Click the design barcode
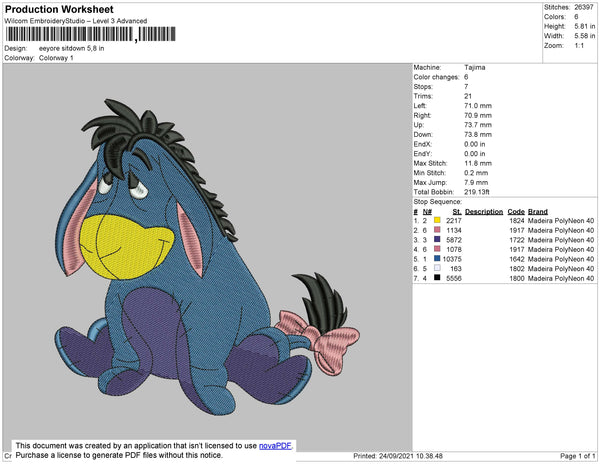This screenshot has width=600, height=464. tap(91, 34)
